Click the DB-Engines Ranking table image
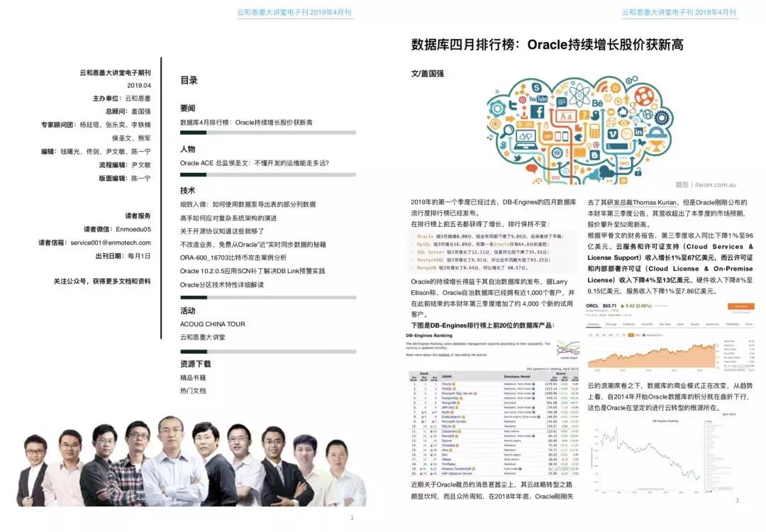The width and height of the screenshot is (766, 532). point(492,404)
